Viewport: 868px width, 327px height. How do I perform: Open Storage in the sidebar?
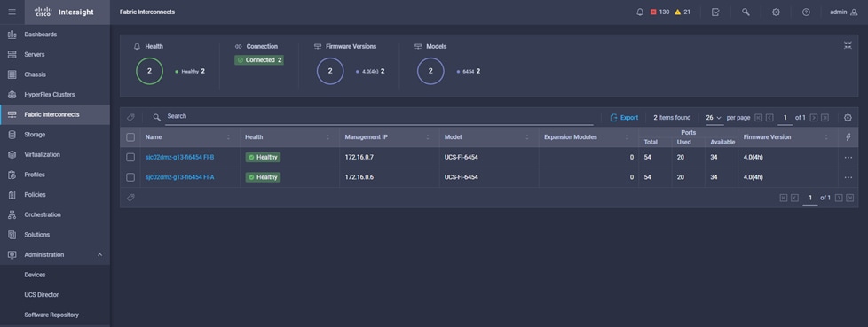(x=55, y=135)
